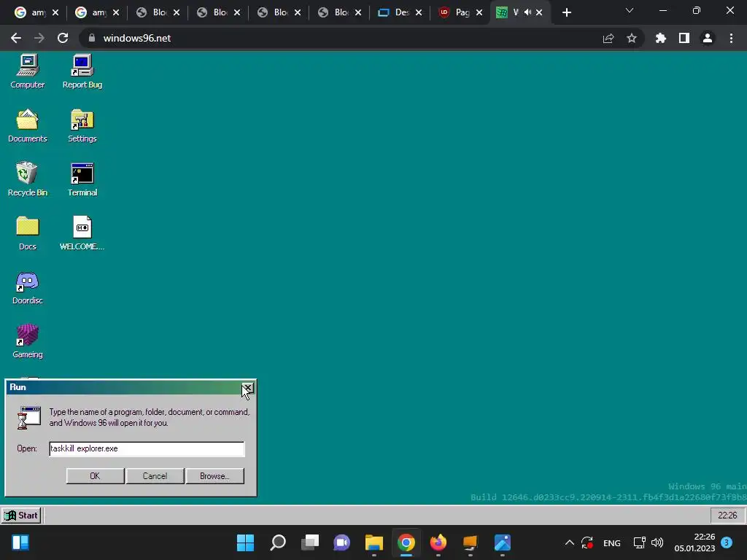747x560 pixels.
Task: Open the Windows 96 Start menu
Action: [21, 516]
